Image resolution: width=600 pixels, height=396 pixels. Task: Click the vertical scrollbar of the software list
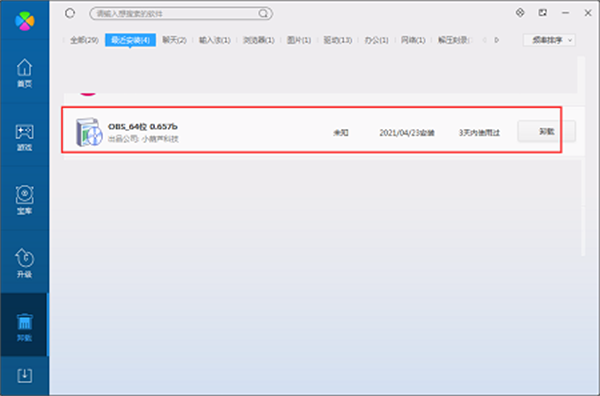582,156
